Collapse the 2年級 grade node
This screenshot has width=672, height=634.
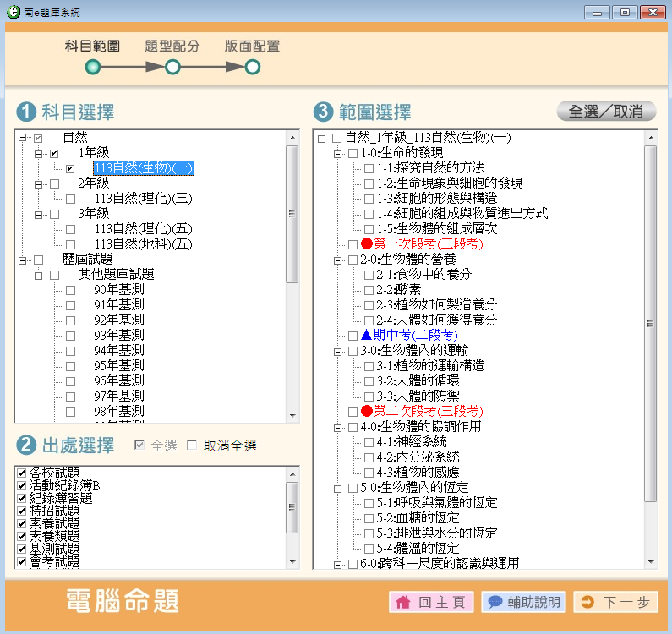pyautogui.click(x=39, y=183)
